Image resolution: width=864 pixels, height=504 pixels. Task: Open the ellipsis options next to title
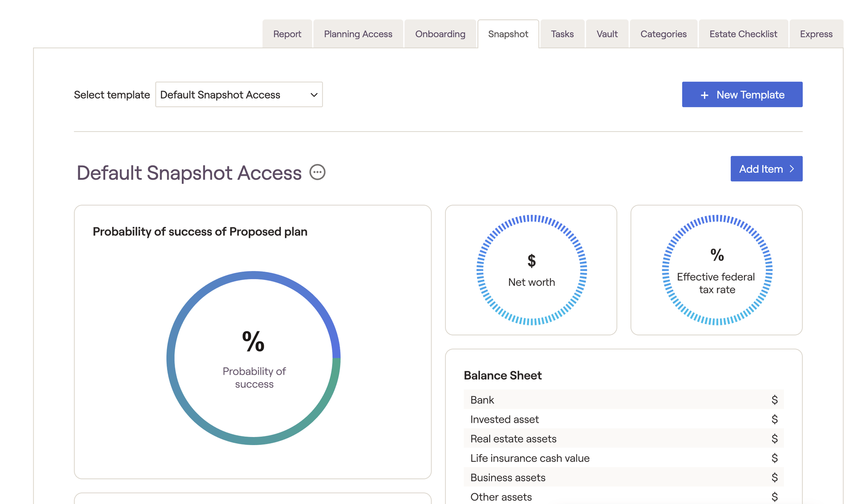click(x=317, y=172)
